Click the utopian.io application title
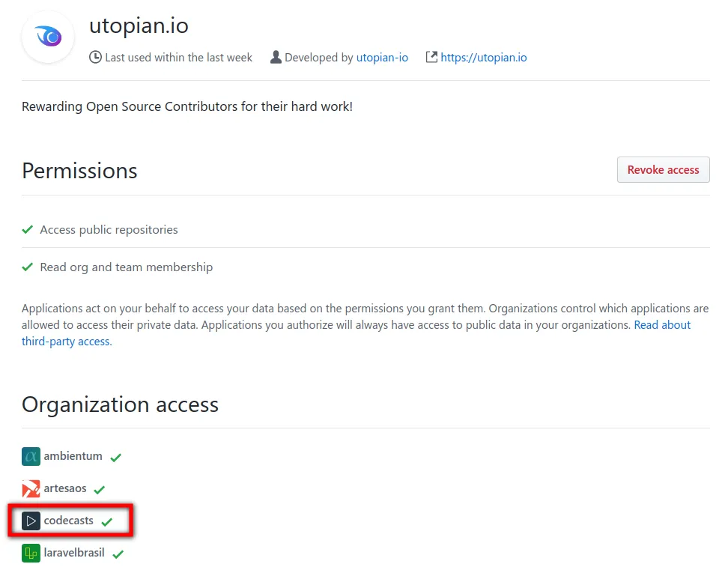Viewport: 728px width, 576px height. coord(139,25)
